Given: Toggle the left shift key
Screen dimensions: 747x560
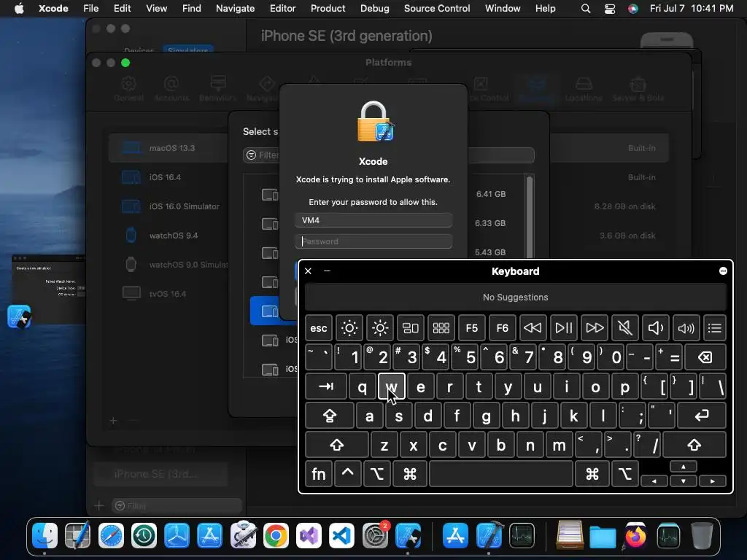Looking at the screenshot, I should [337, 445].
